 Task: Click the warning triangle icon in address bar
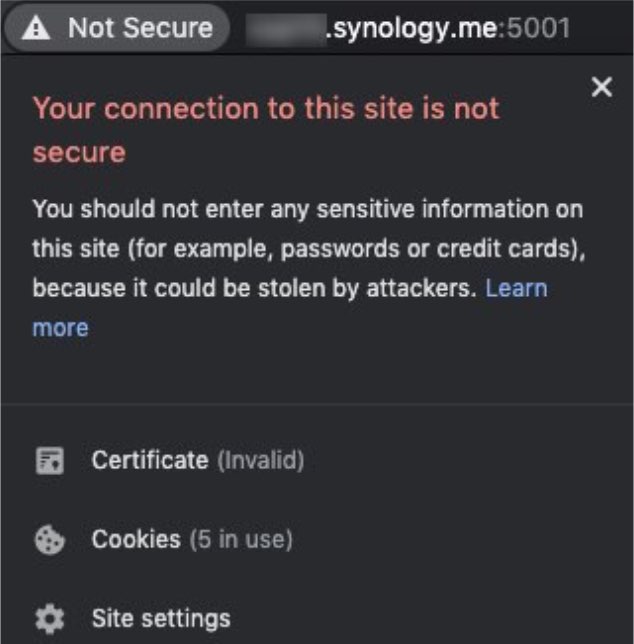(x=36, y=29)
